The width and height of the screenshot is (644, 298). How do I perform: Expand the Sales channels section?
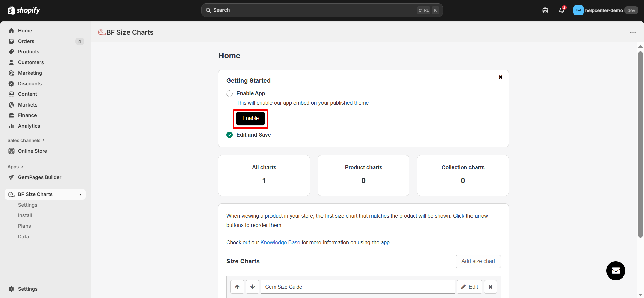(26, 140)
